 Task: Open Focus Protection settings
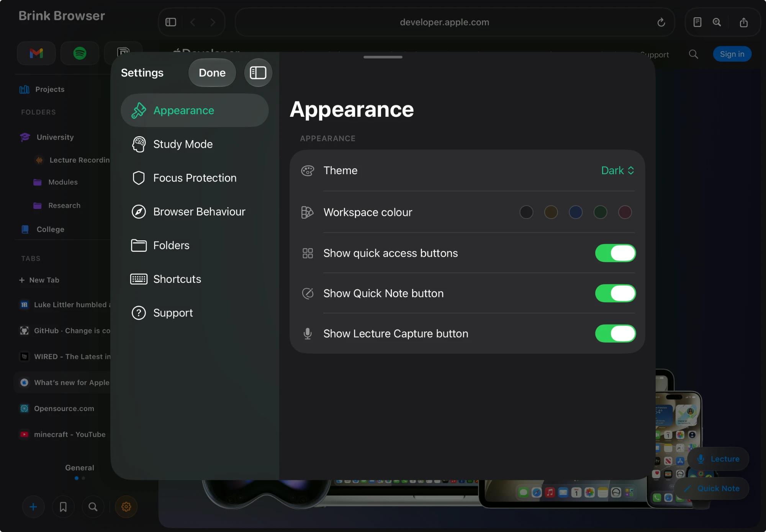click(x=195, y=178)
